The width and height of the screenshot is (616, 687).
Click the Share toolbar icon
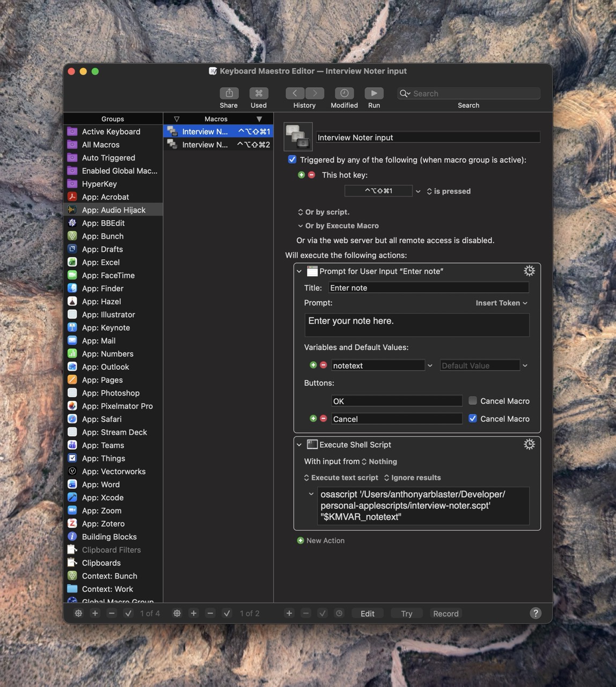228,93
